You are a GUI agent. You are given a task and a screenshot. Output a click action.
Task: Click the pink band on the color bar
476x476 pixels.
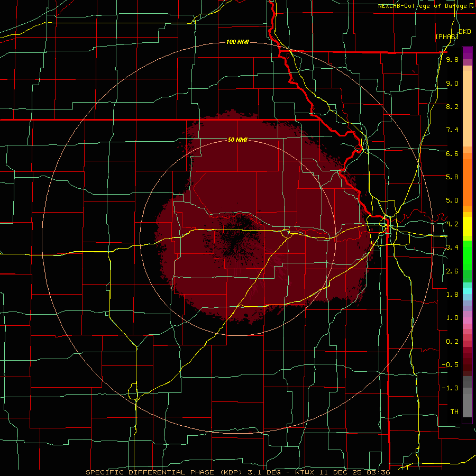pos(467,321)
